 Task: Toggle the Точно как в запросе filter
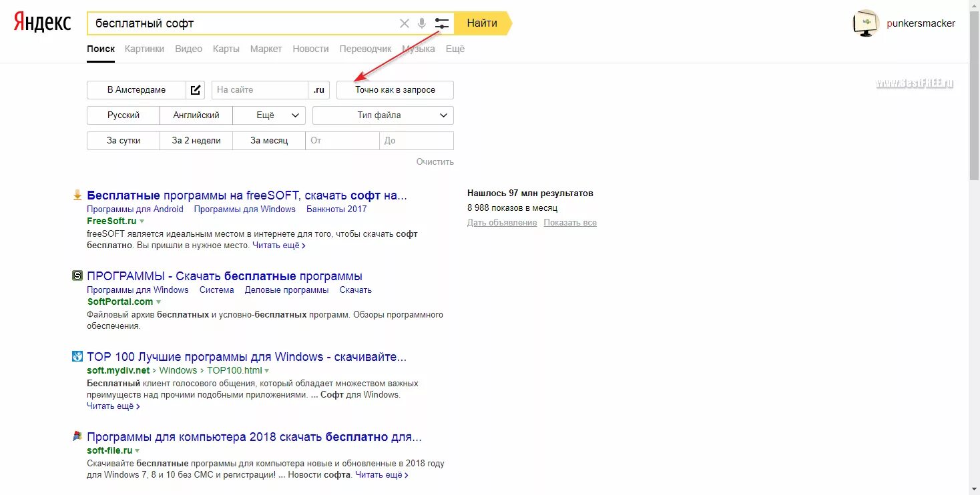click(x=395, y=90)
